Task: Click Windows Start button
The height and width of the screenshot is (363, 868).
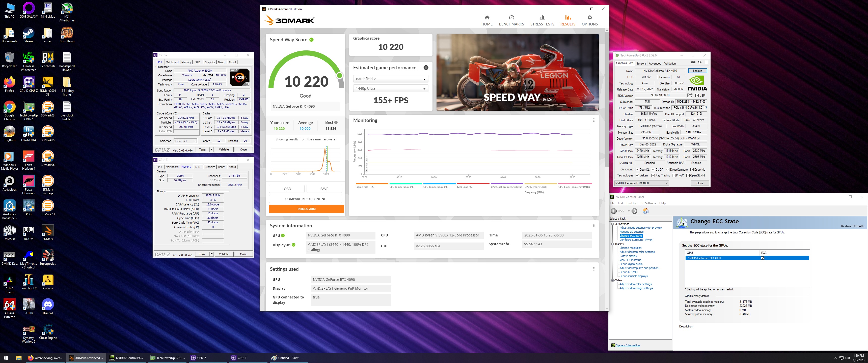Action: tap(6, 358)
